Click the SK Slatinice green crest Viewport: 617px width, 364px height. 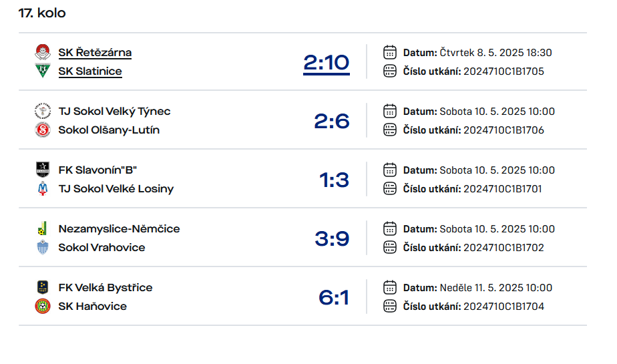[x=43, y=71]
